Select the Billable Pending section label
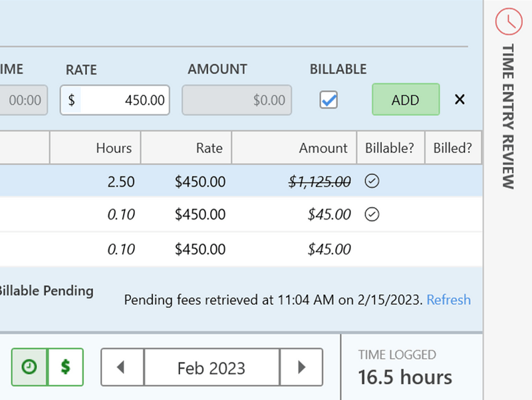This screenshot has width=532, height=400. coord(47,291)
